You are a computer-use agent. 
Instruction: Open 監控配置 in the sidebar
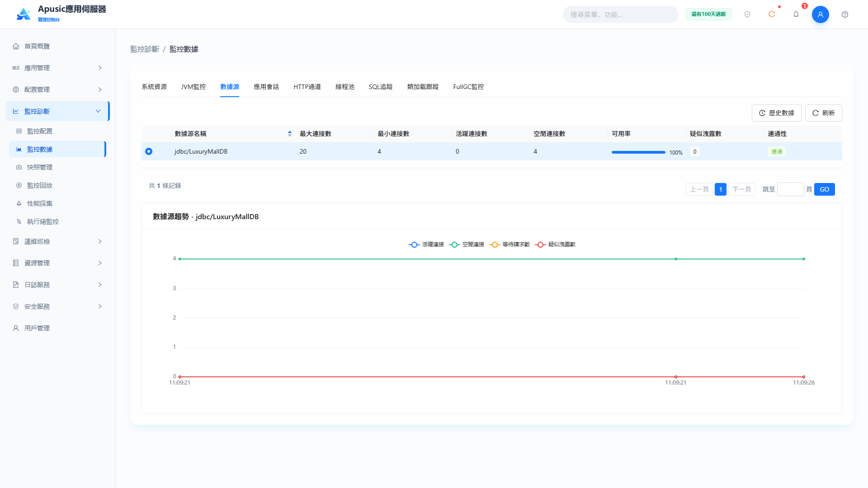point(58,131)
